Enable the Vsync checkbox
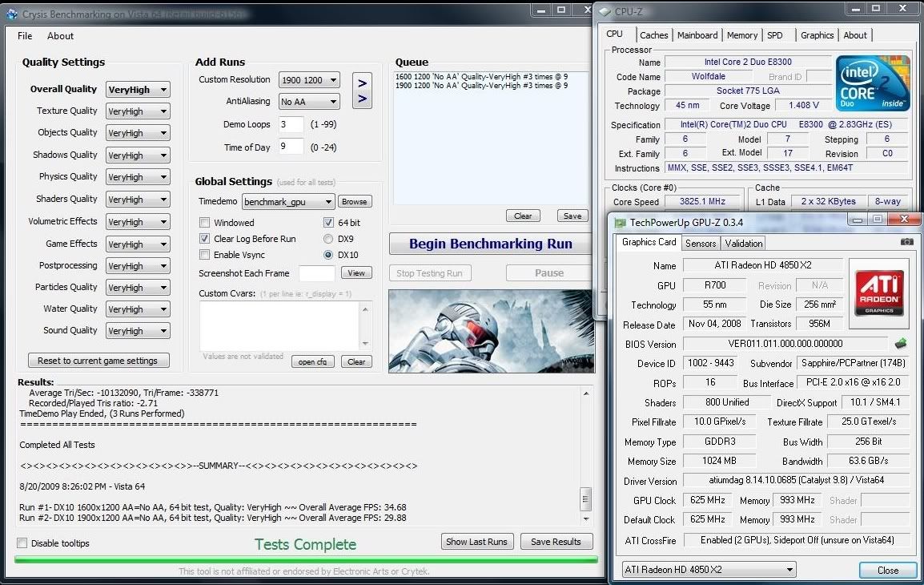The width and height of the screenshot is (924, 585). point(204,254)
